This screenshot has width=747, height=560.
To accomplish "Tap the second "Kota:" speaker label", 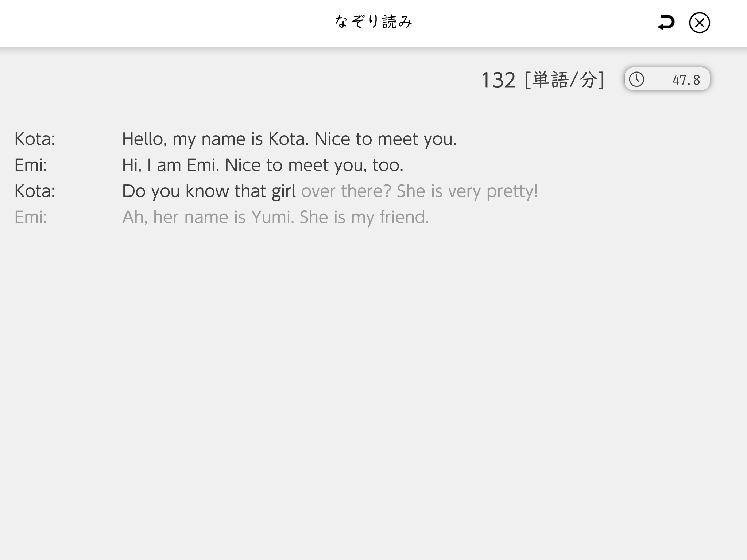I will pyautogui.click(x=35, y=191).
